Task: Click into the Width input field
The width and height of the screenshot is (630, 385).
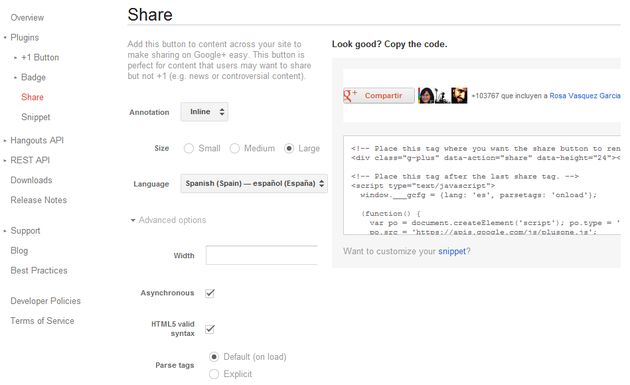Action: pyautogui.click(x=262, y=255)
